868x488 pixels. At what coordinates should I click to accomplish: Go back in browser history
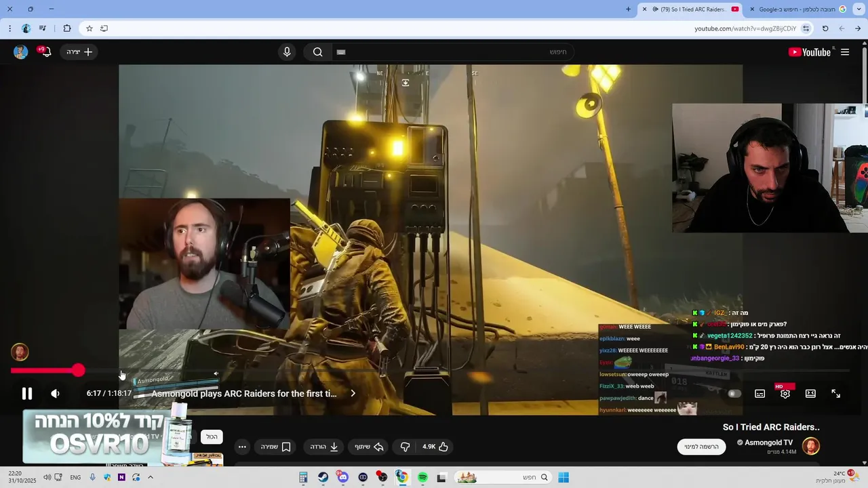858,28
